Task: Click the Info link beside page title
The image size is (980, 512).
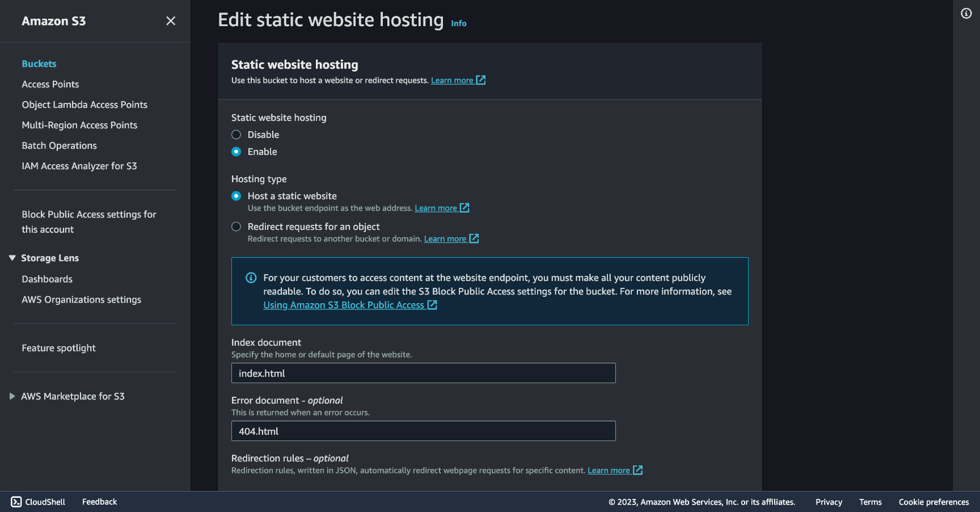Action: 459,23
